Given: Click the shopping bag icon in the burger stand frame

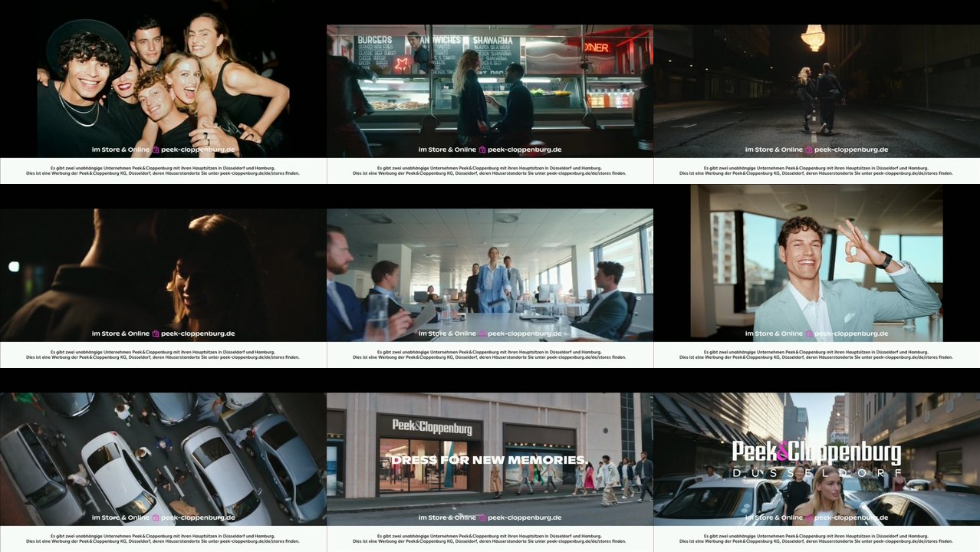Looking at the screenshot, I should point(482,149).
